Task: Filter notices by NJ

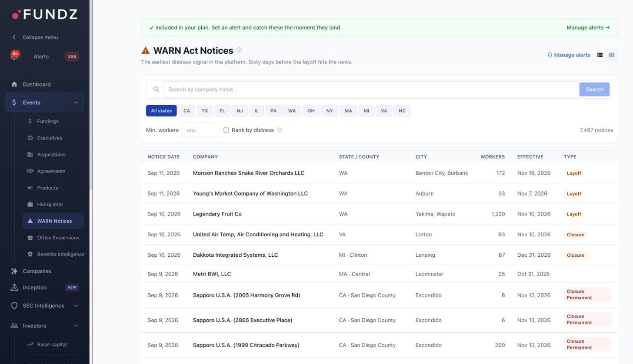Action: tap(240, 111)
